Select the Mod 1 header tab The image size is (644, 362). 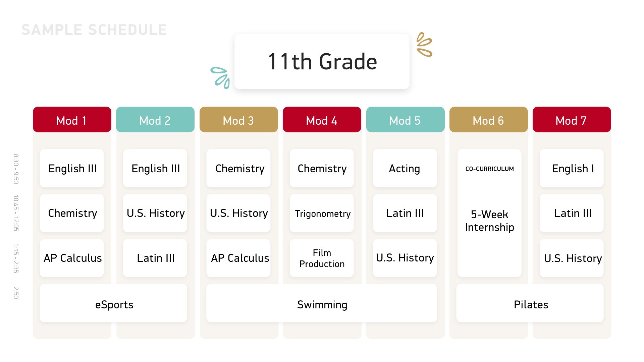pos(72,120)
